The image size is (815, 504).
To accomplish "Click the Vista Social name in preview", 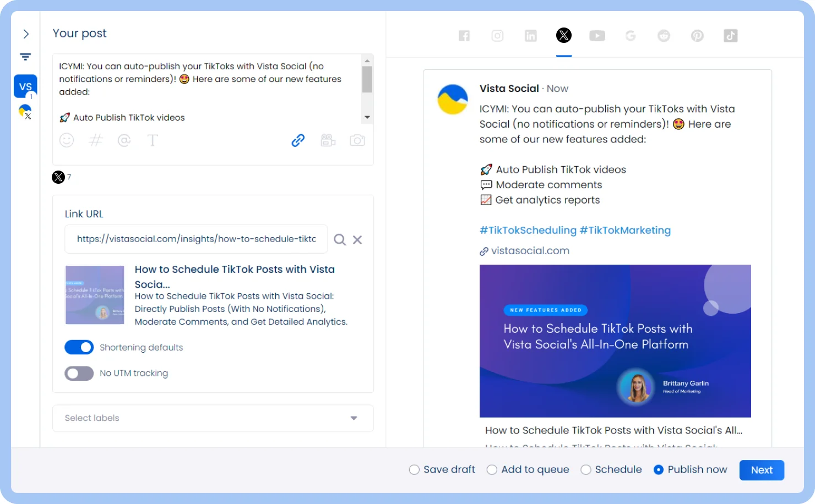I will [x=509, y=88].
